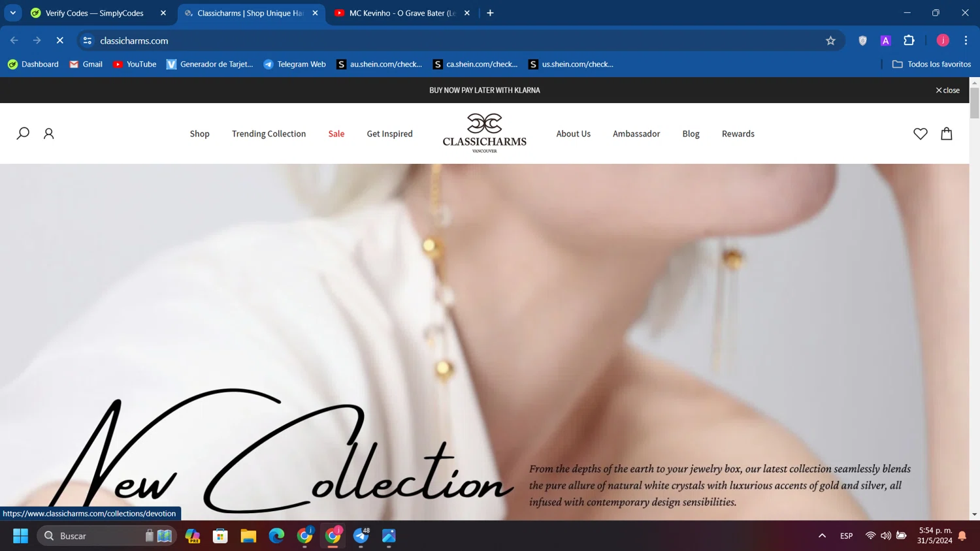Open the YouTube bookmark
This screenshot has height=551, width=980.
[135, 64]
